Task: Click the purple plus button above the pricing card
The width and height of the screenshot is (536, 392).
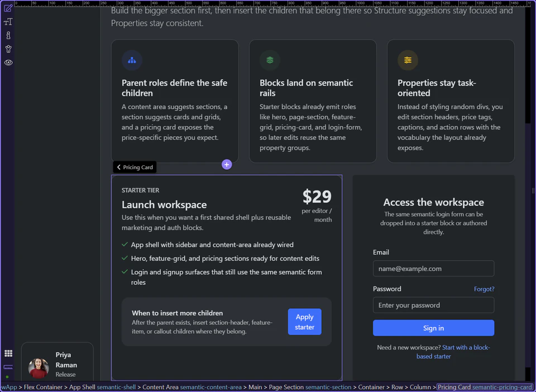Action: coord(227,164)
